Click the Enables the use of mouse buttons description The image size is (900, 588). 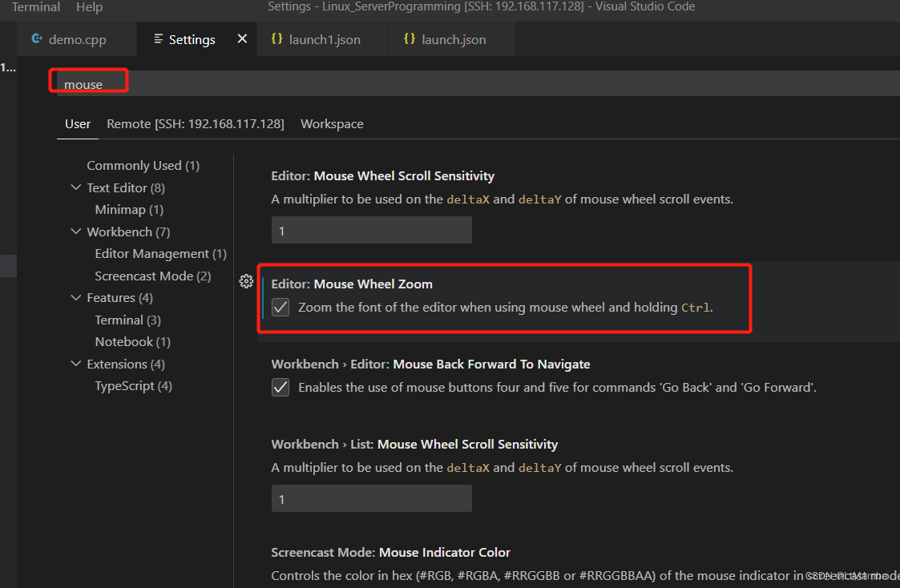(557, 387)
